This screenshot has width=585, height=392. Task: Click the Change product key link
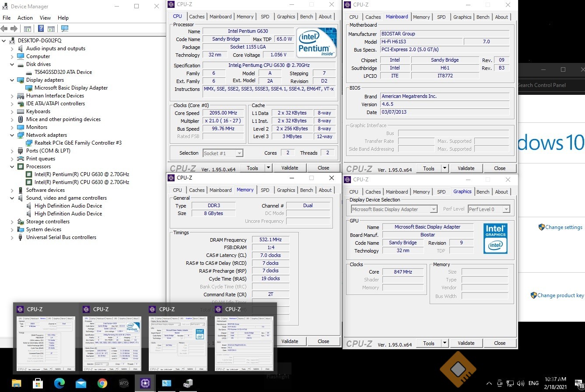(x=560, y=295)
